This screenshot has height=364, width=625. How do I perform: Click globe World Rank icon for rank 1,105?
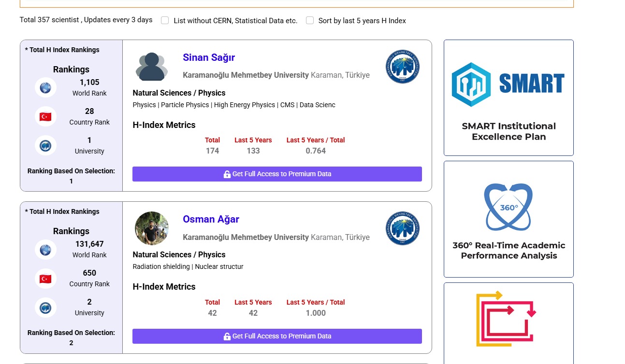pyautogui.click(x=45, y=88)
